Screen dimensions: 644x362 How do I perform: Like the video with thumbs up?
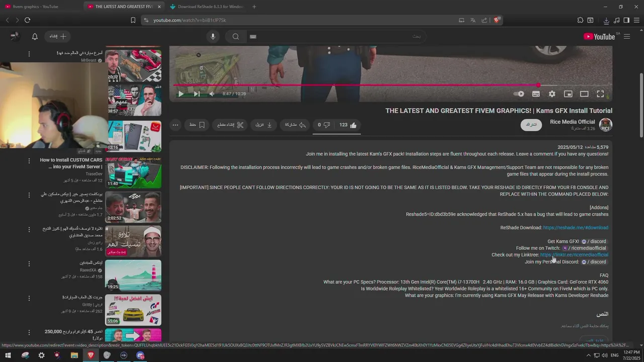coord(348,125)
